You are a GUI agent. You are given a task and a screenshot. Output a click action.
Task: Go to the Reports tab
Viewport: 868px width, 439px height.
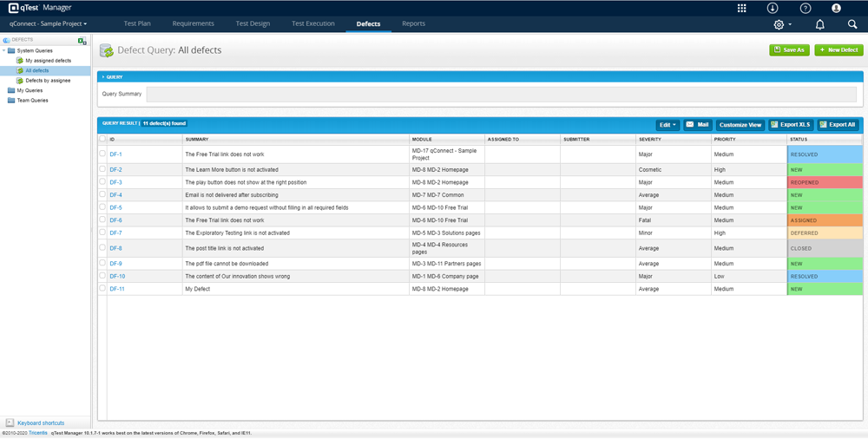(x=413, y=23)
